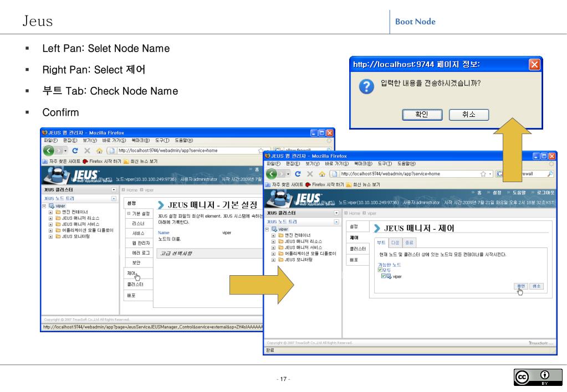567x392 pixels.
Task: Click viper node icon in 제어 window tree
Action: [x=274, y=229]
